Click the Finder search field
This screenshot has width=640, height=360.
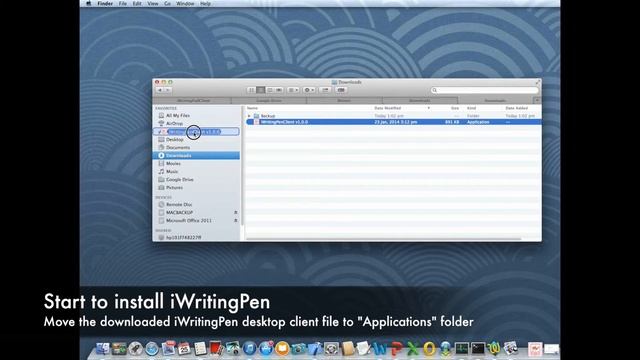pos(485,90)
